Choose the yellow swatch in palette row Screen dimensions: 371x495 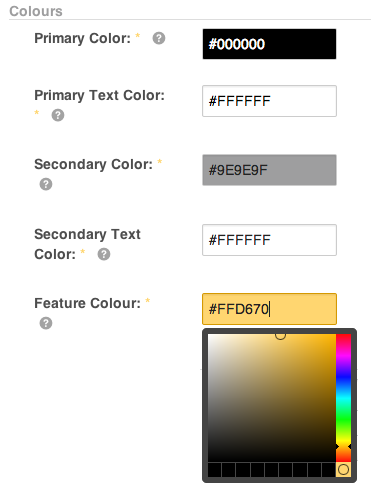343,470
